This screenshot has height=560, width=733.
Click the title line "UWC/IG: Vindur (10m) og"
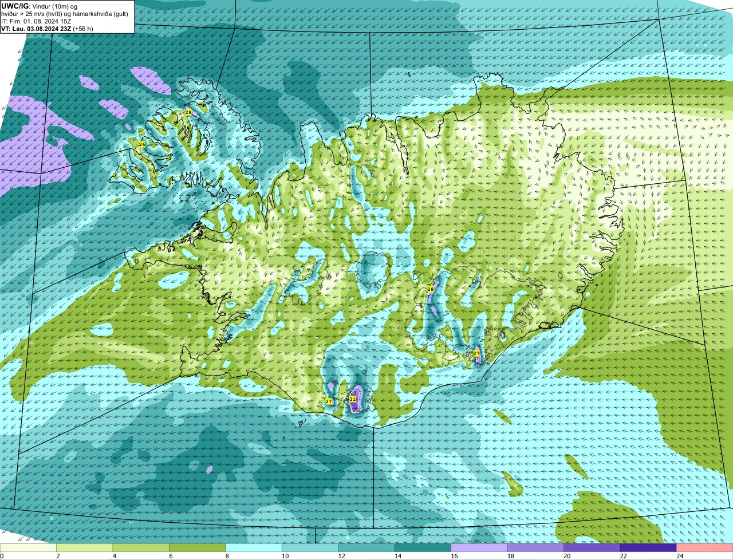[x=40, y=6]
